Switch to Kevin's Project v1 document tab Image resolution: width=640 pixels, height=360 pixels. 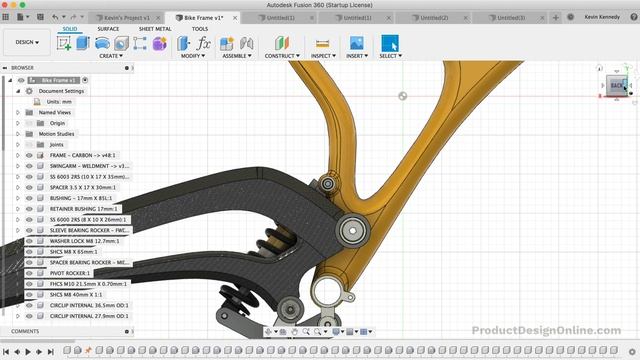(127, 18)
